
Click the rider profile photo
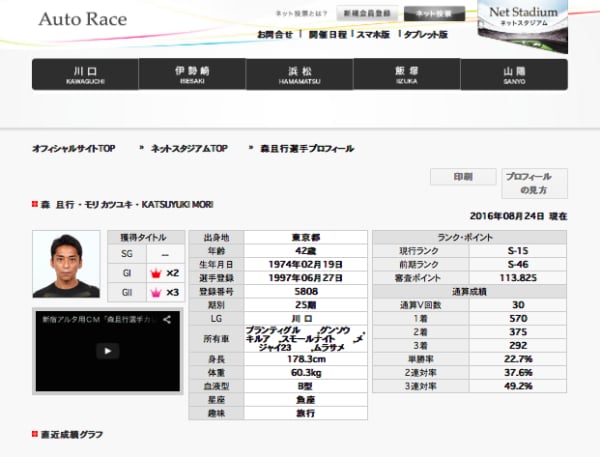click(x=66, y=264)
